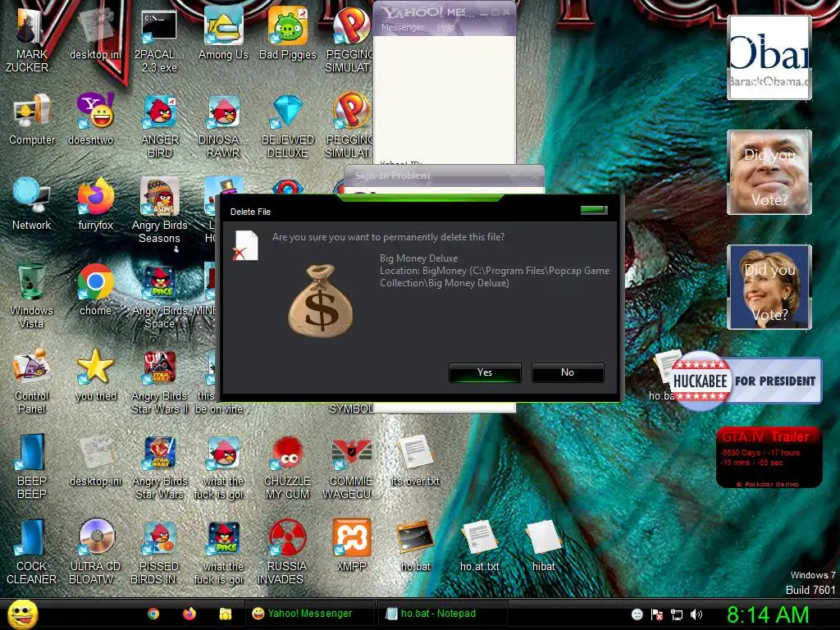The height and width of the screenshot is (630, 840).
Task: Click No in the Delete File dialog
Action: (568, 372)
